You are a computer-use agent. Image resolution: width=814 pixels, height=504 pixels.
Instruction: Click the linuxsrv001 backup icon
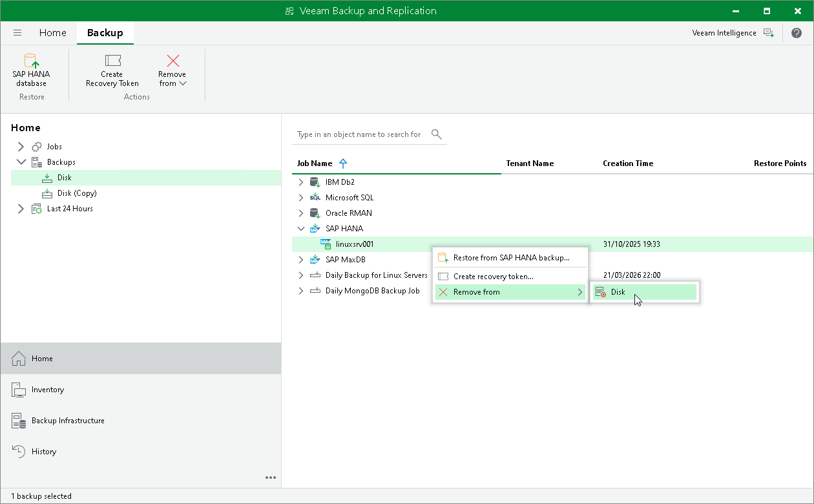(326, 244)
